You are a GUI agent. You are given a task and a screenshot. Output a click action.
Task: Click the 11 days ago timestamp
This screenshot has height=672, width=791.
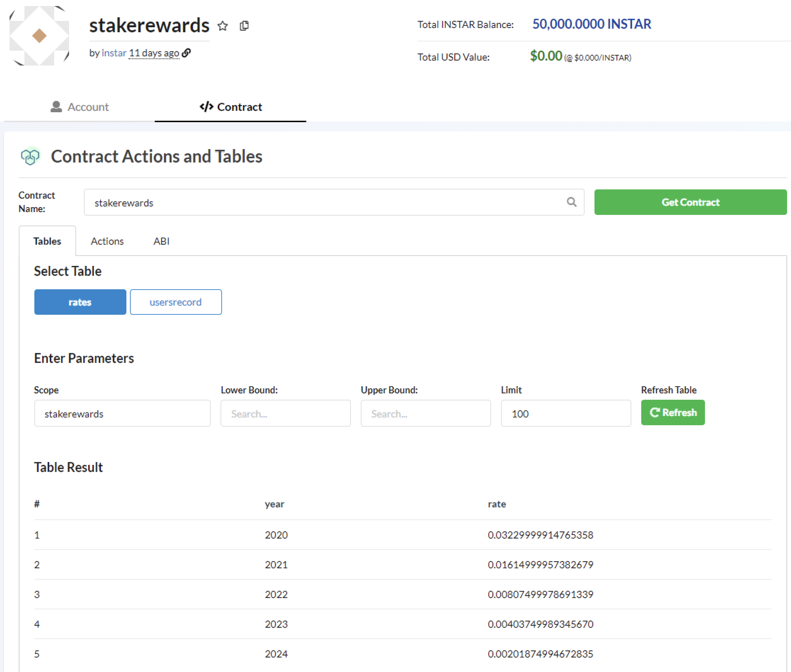click(154, 53)
